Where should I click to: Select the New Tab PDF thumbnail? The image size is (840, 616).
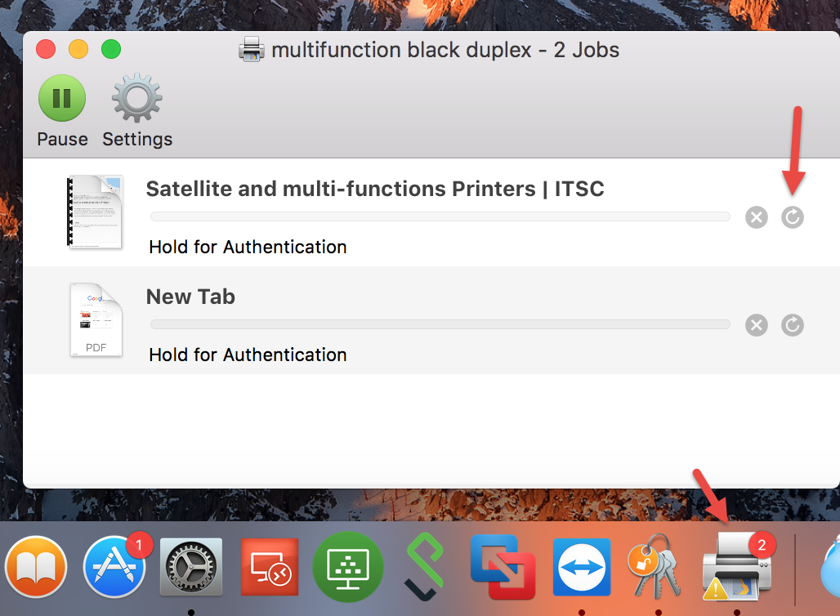[96, 319]
